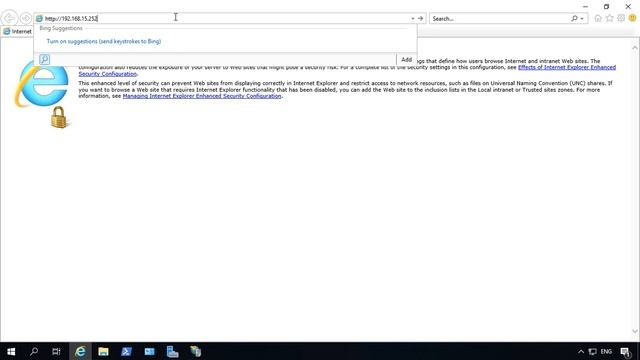Click Add button in suggestions dropdown
640x360 pixels.
(406, 60)
